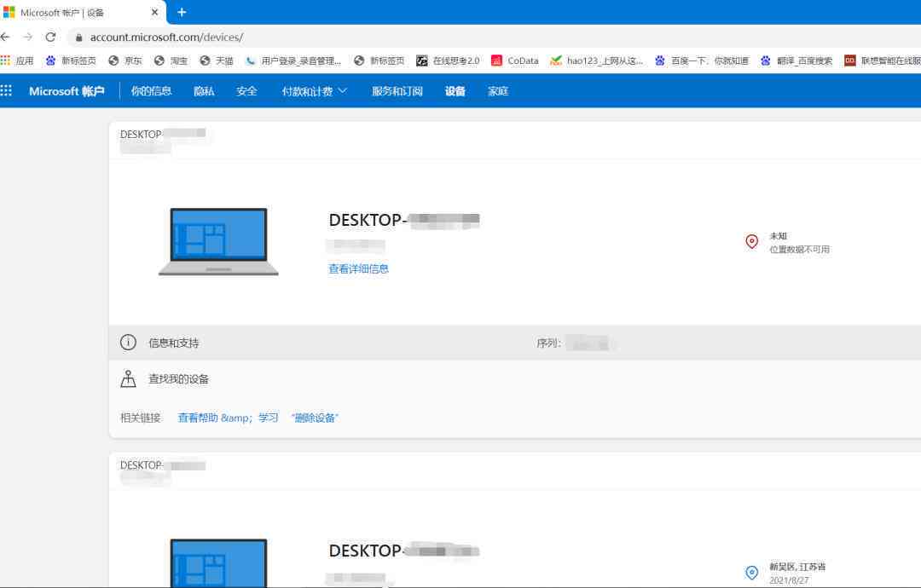Click the 2021/8/27 date text
921x588 pixels.
[x=789, y=580]
